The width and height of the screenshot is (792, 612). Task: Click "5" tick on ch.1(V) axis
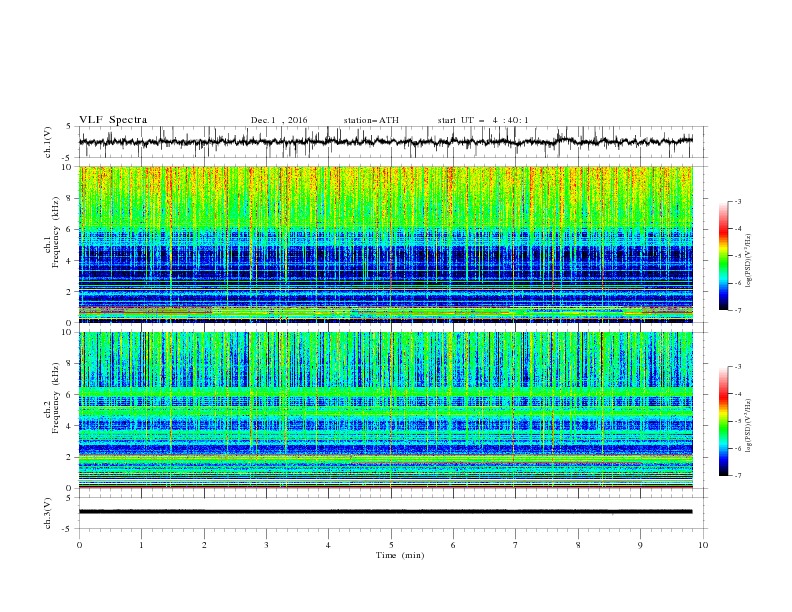[69, 126]
